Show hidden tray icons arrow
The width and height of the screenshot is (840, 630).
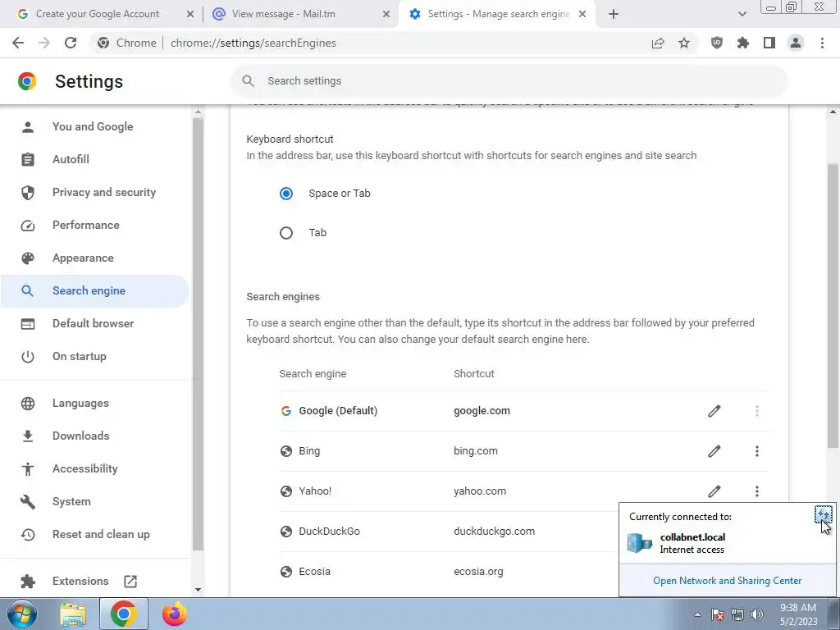click(x=697, y=614)
